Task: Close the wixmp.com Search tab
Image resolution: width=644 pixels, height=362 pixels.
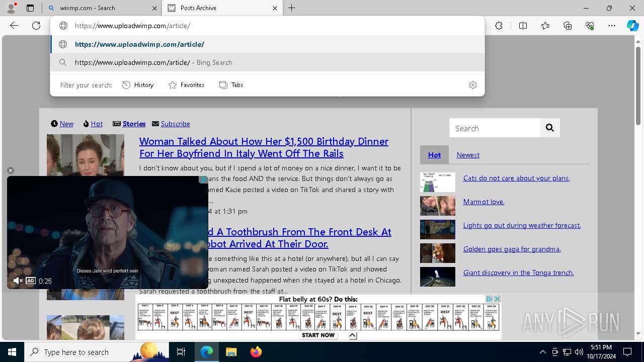Action: [x=154, y=8]
